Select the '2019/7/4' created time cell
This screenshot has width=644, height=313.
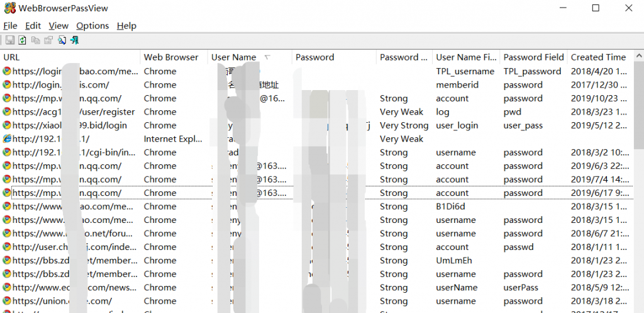pos(599,179)
